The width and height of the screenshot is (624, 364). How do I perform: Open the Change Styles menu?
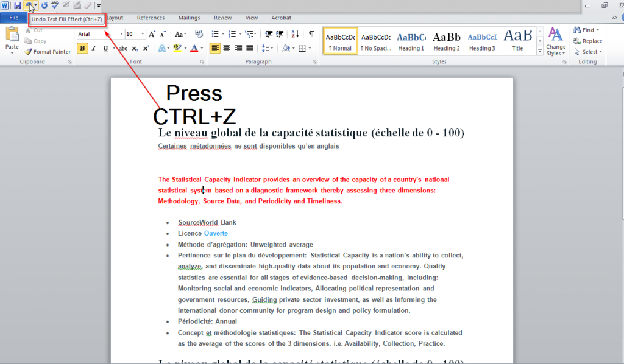(556, 41)
